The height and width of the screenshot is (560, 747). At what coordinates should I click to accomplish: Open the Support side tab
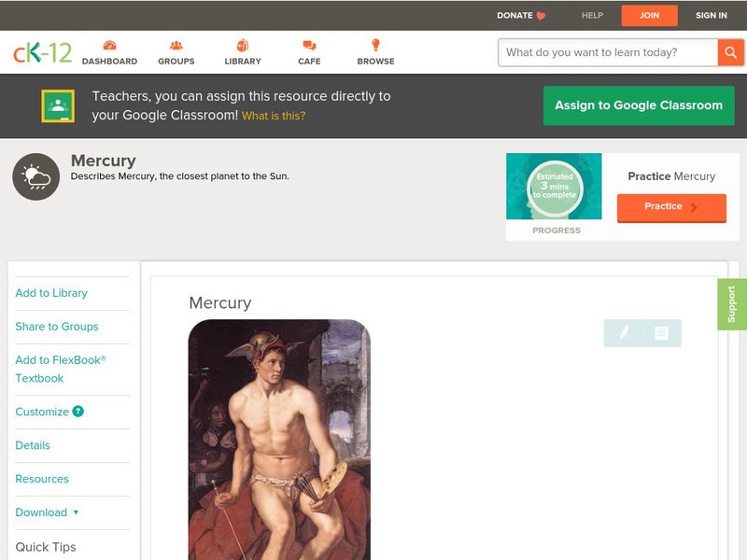[x=732, y=304]
